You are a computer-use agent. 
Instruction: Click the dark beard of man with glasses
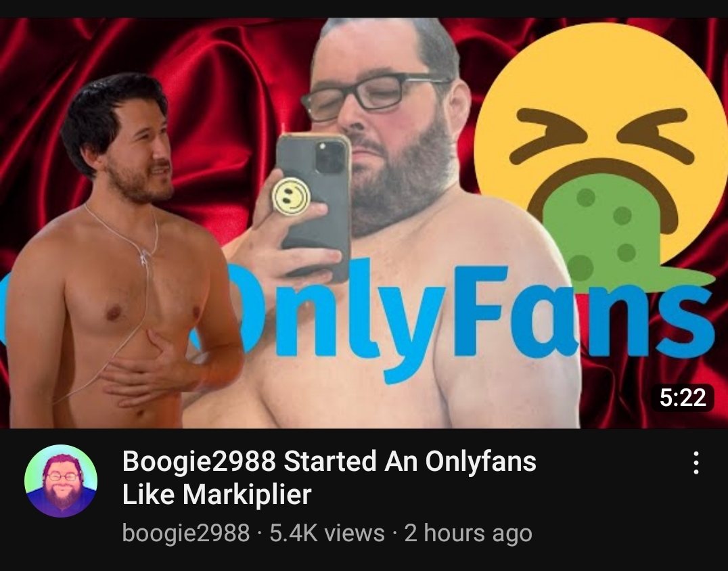[x=401, y=177]
